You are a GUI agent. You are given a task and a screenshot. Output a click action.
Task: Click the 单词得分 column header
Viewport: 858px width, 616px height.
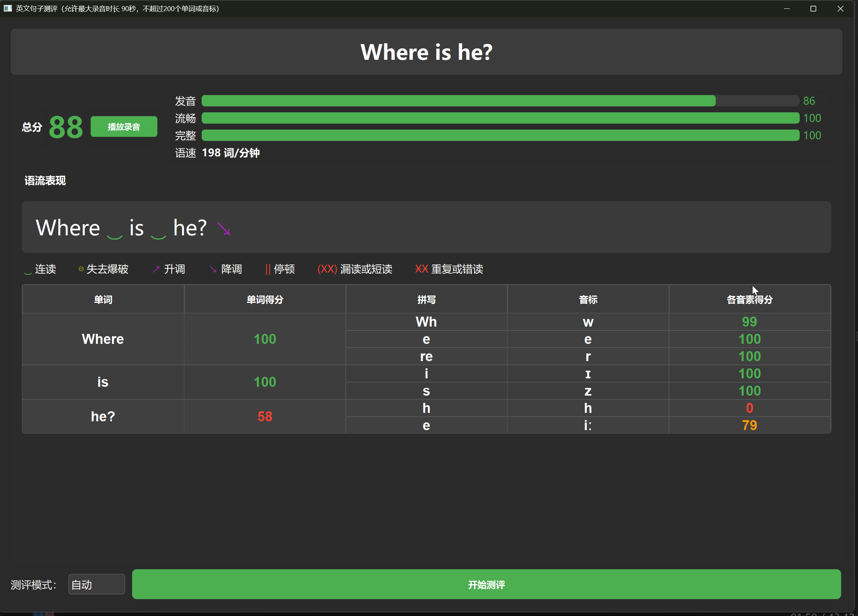pyautogui.click(x=265, y=299)
